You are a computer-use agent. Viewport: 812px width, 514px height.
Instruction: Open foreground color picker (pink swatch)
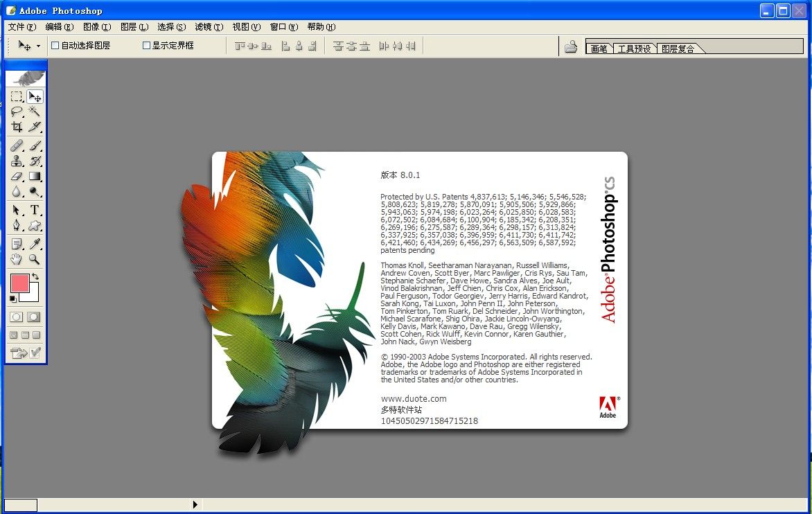coord(19,283)
